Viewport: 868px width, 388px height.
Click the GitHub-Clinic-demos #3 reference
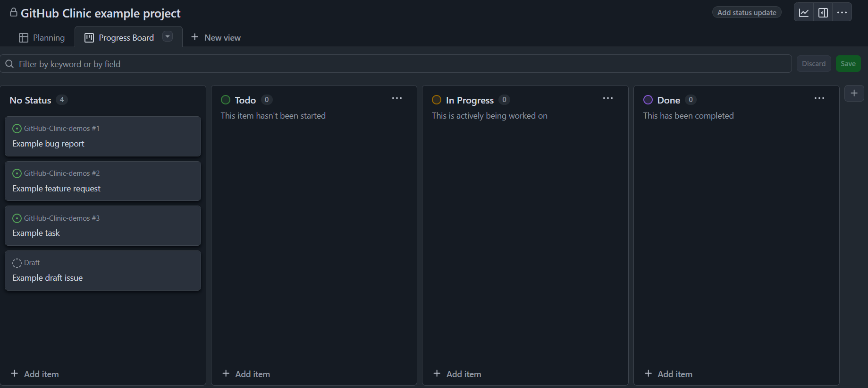point(62,218)
